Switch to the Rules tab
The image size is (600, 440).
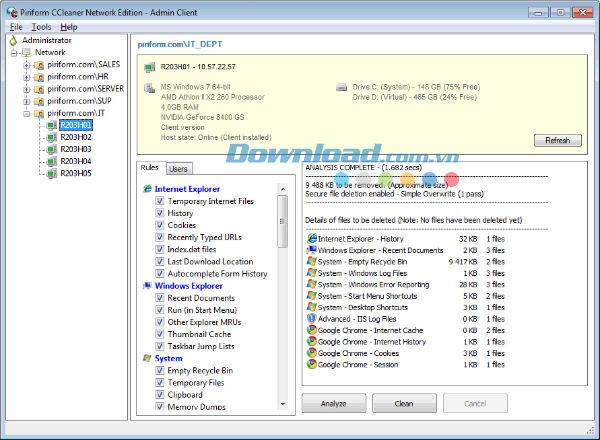pyautogui.click(x=150, y=168)
